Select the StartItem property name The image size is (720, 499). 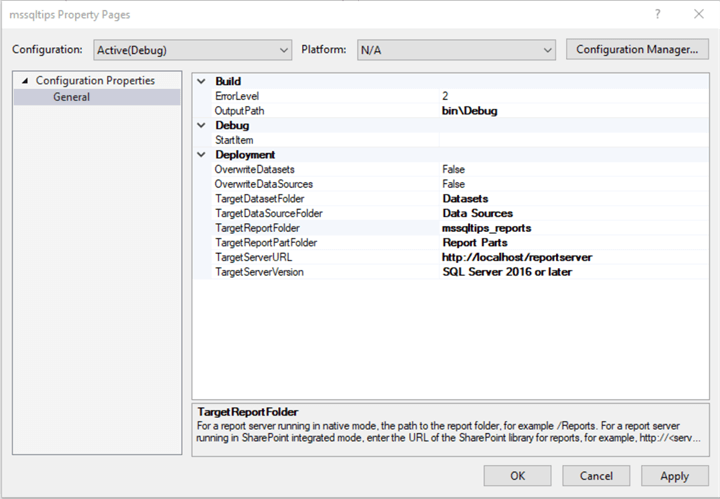234,140
